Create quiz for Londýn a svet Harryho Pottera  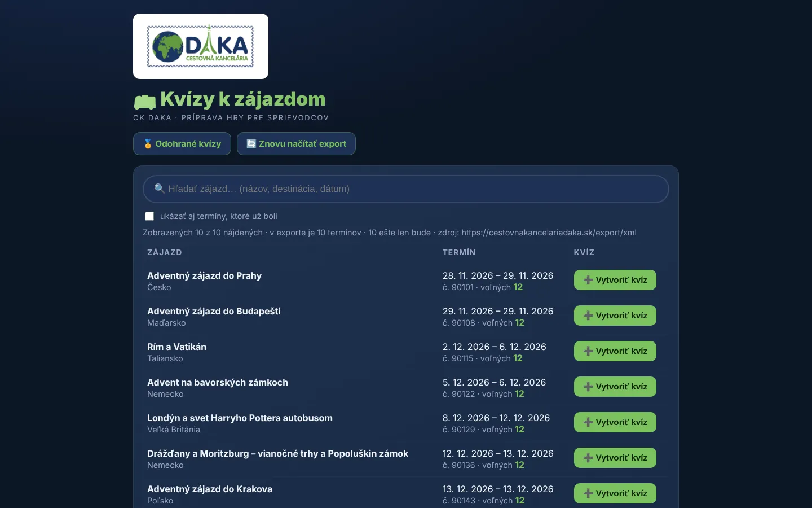click(615, 422)
